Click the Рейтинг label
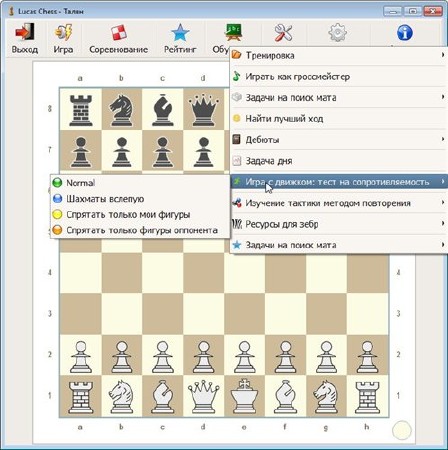This screenshot has height=450, width=448. coord(180,50)
